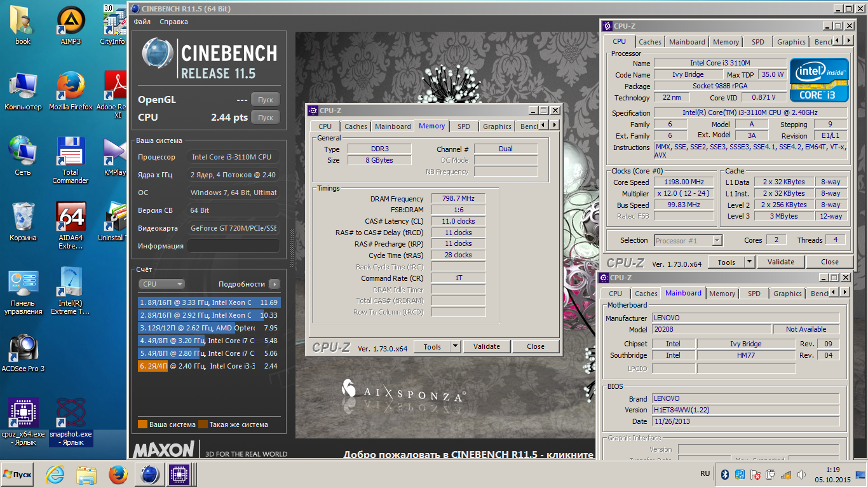This screenshot has width=868, height=488.
Task: Open the Action Center flag tray icon
Action: tap(756, 475)
